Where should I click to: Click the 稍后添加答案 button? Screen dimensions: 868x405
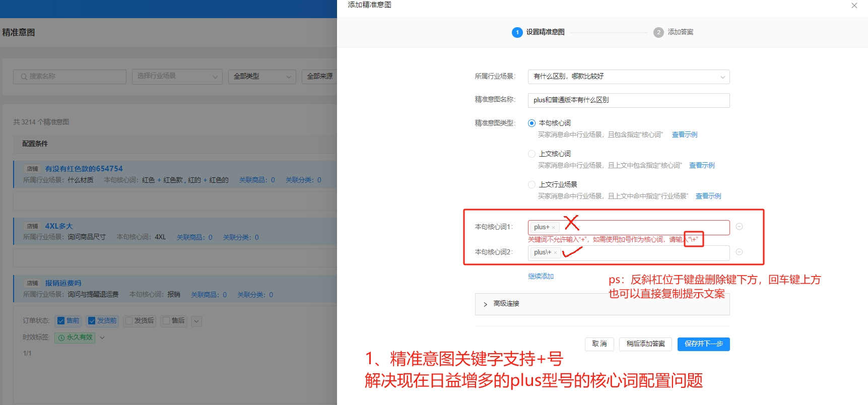point(645,344)
